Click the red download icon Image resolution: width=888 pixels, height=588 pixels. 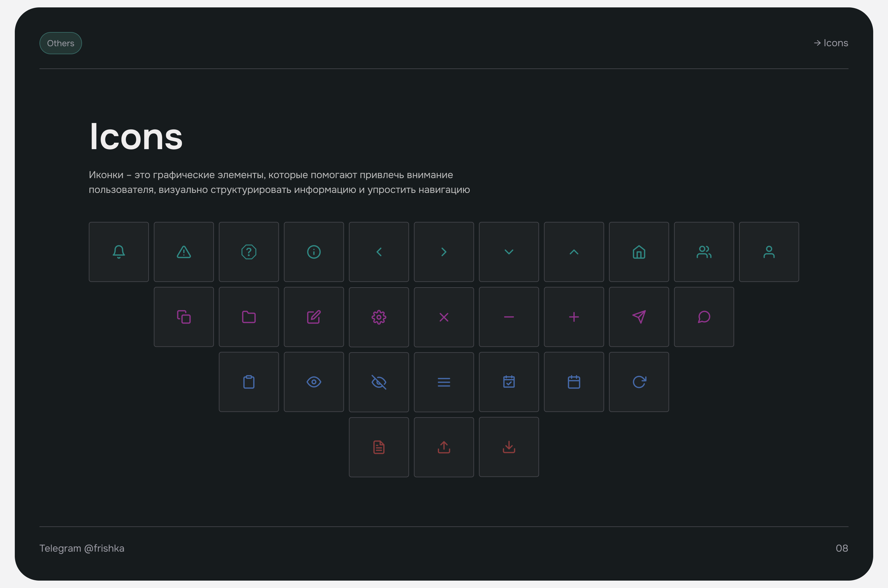pos(509,447)
